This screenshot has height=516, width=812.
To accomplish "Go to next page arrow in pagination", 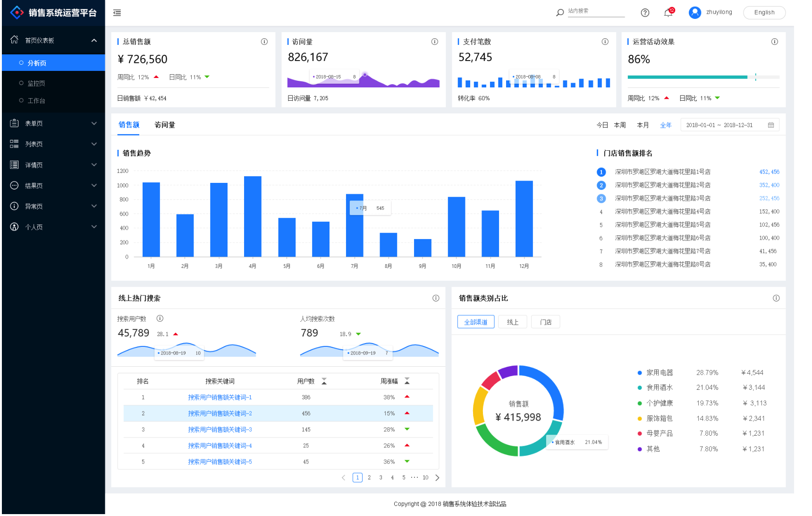I will [x=437, y=478].
